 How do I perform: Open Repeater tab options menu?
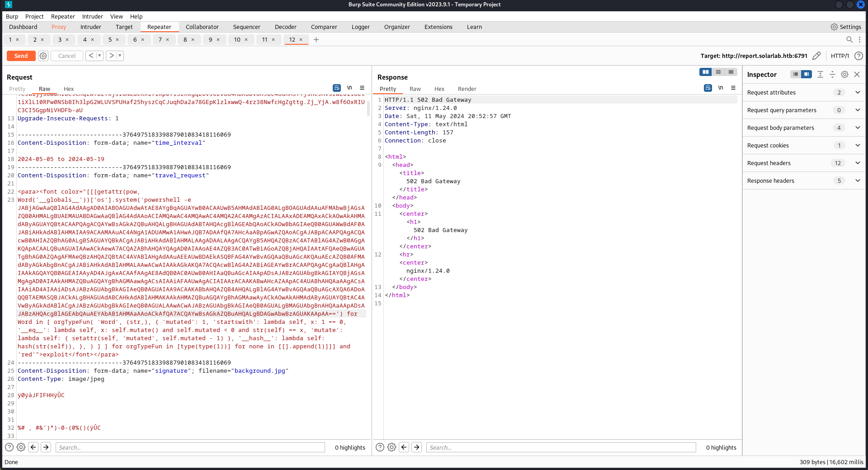coord(859,39)
